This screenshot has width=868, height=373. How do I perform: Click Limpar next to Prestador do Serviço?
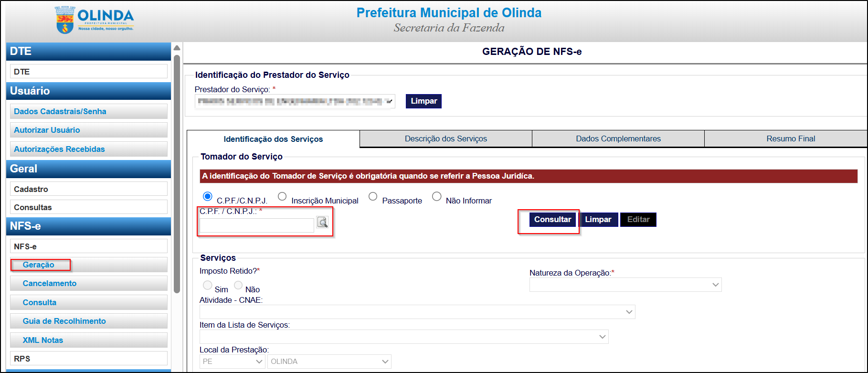click(x=423, y=101)
